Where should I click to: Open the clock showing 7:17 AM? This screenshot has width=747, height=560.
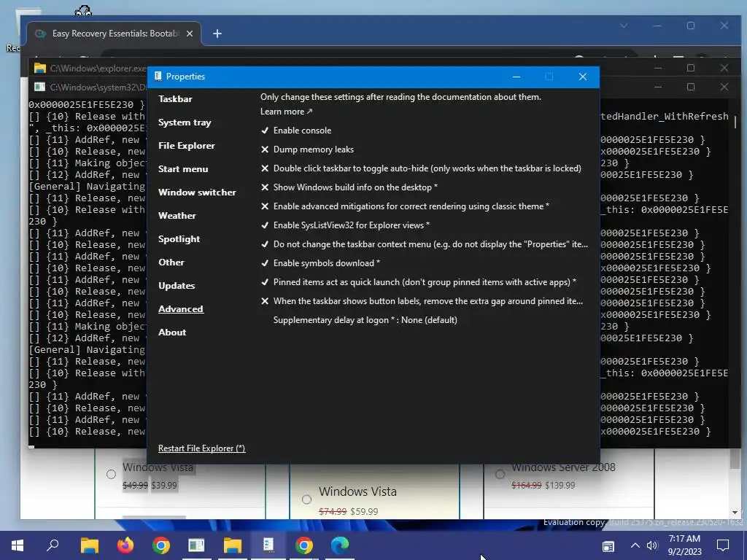coord(684,545)
